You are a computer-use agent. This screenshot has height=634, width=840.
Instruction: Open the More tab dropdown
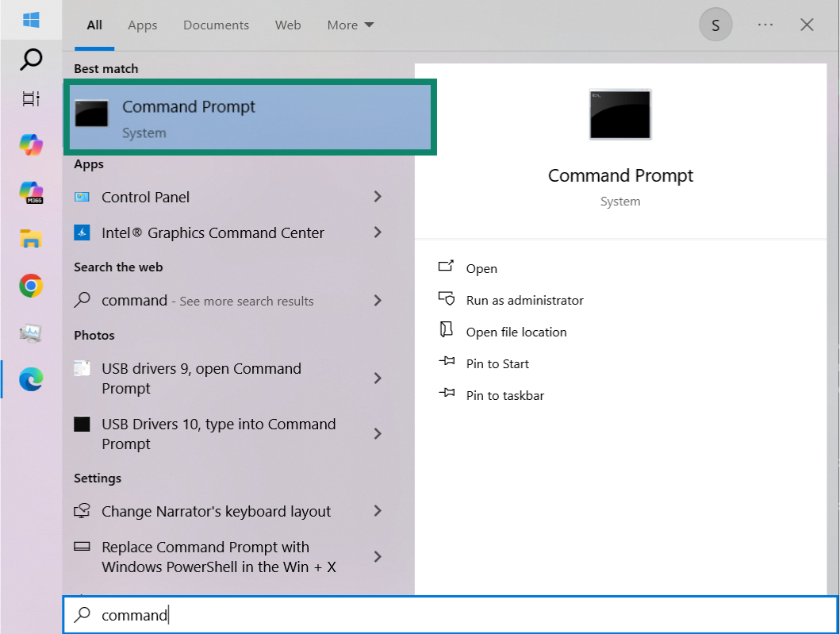tap(350, 25)
